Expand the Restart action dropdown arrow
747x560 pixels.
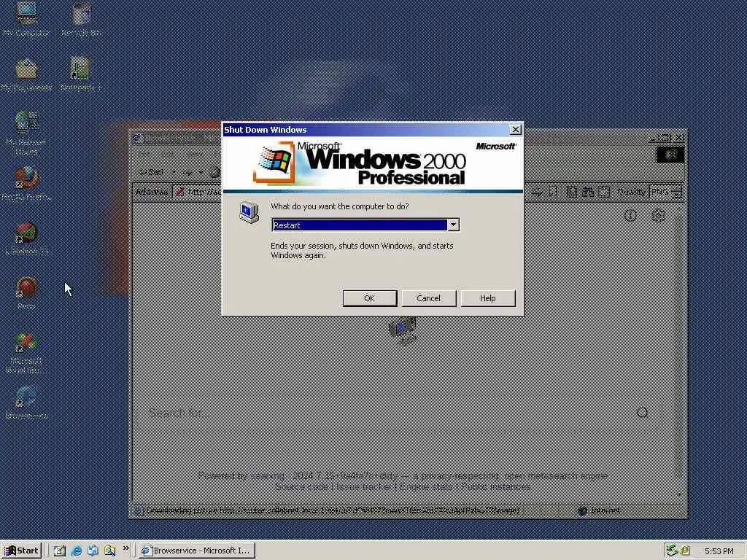click(454, 225)
